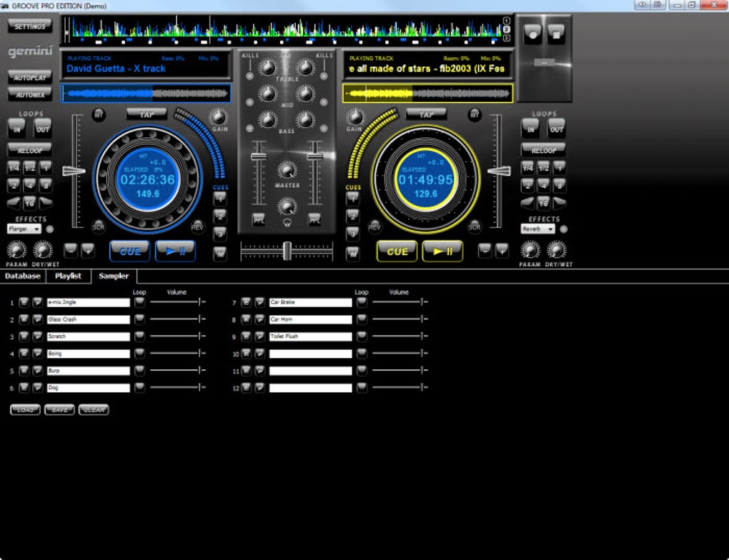The width and height of the screenshot is (729, 560).
Task: Toggle left channel PFL headphone cue
Action: coord(259,220)
